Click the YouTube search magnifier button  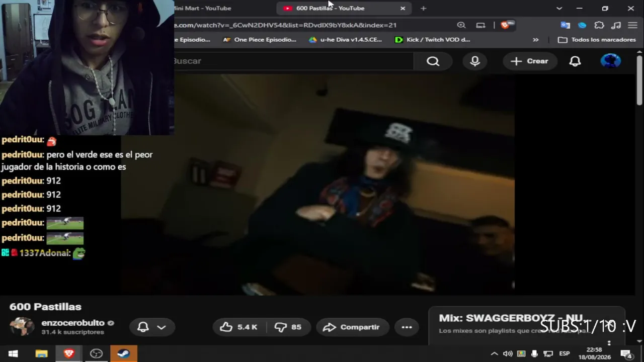433,61
